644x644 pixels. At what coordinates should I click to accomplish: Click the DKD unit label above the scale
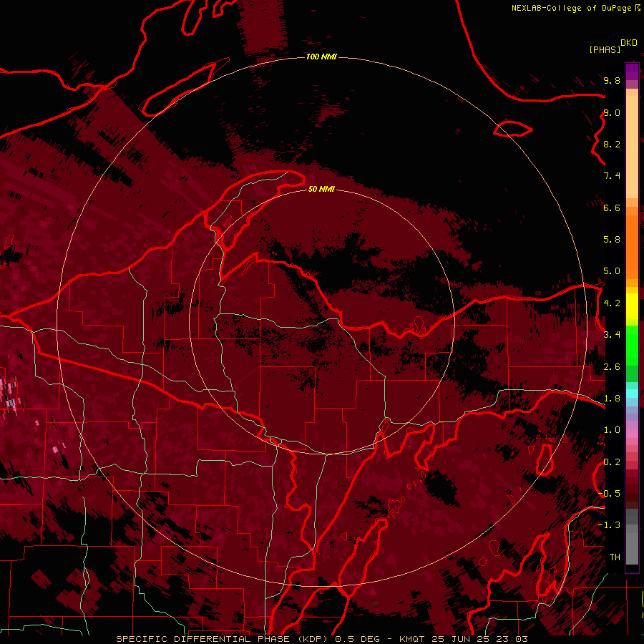coord(629,43)
